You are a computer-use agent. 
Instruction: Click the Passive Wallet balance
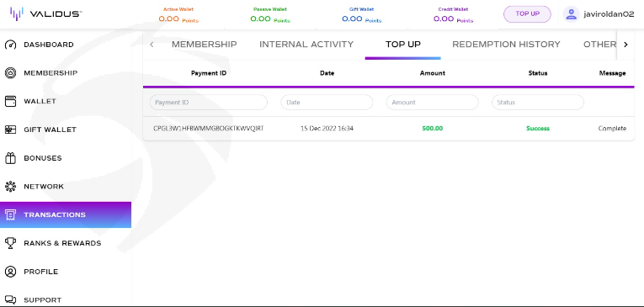(x=270, y=19)
